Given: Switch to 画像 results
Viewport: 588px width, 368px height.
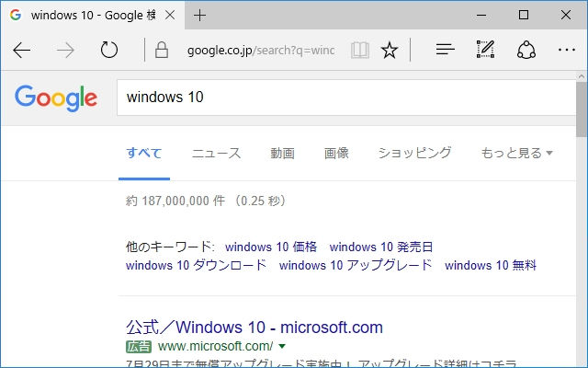Looking at the screenshot, I should coord(336,154).
